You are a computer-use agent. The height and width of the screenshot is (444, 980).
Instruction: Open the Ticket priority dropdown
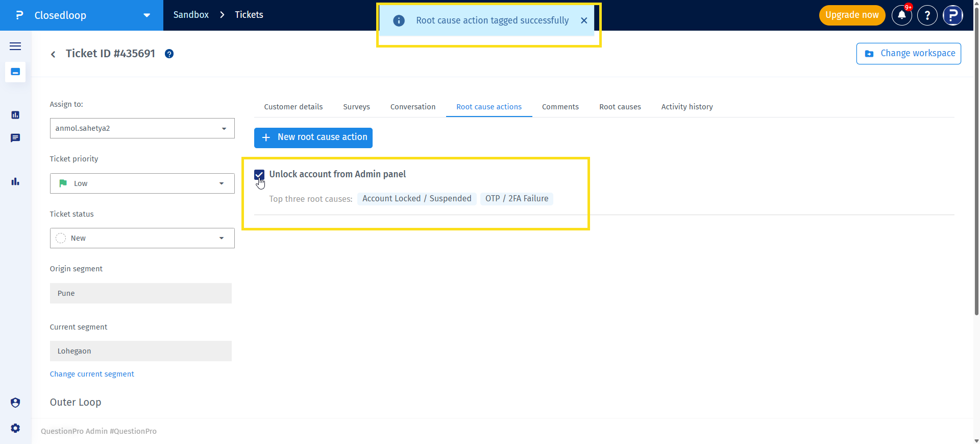click(x=142, y=183)
